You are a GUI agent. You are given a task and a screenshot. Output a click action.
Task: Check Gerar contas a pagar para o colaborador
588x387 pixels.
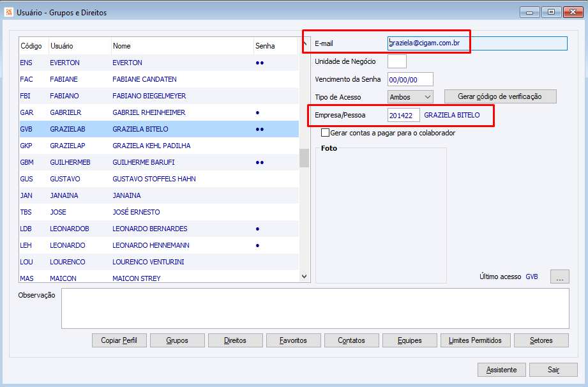tap(326, 133)
